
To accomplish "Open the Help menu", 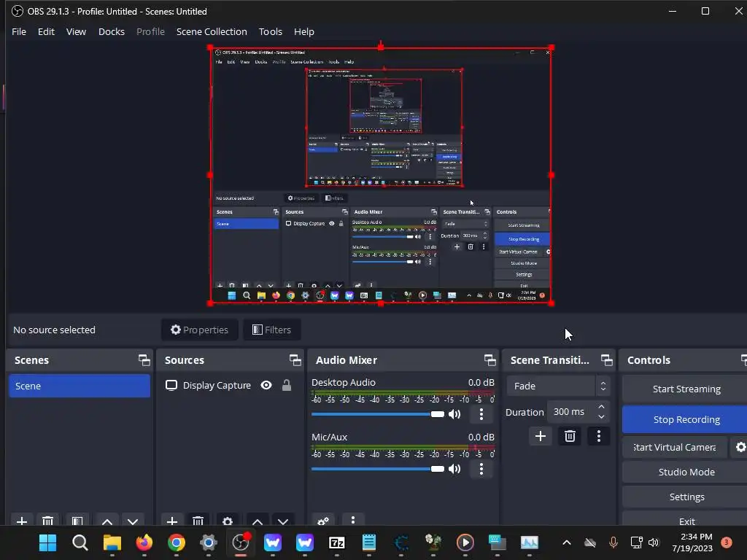I will (x=304, y=31).
